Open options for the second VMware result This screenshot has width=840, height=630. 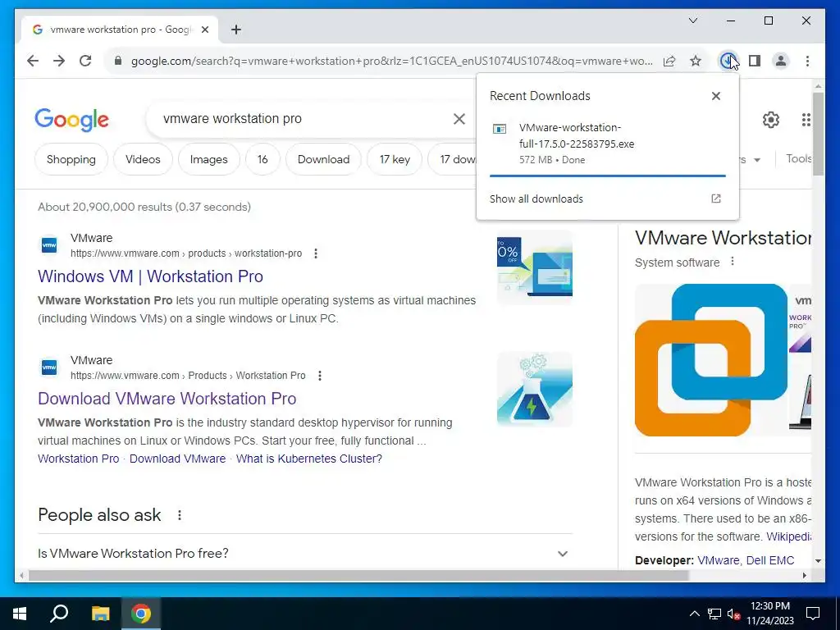(x=319, y=376)
